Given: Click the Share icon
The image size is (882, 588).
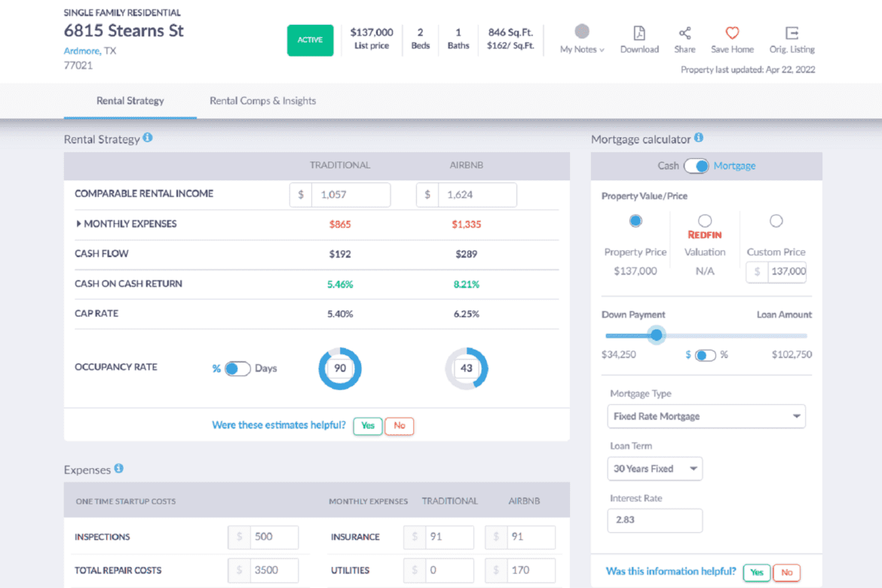Looking at the screenshot, I should pyautogui.click(x=684, y=33).
